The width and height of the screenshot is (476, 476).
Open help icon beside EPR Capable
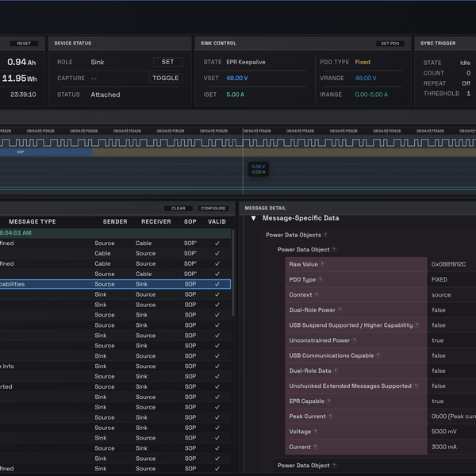point(328,401)
